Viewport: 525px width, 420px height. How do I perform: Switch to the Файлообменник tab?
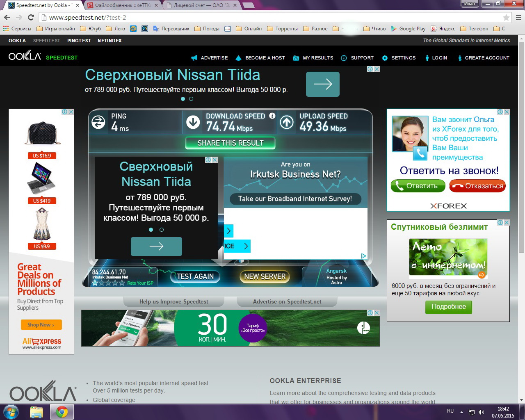tap(123, 5)
